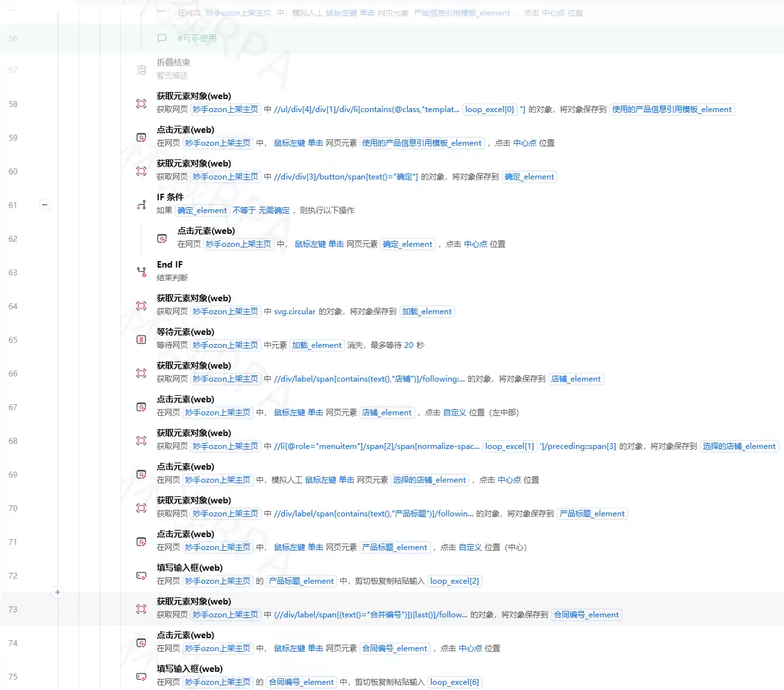Open the 使用的产品信息引用模板_element variable on line 58

click(672, 109)
